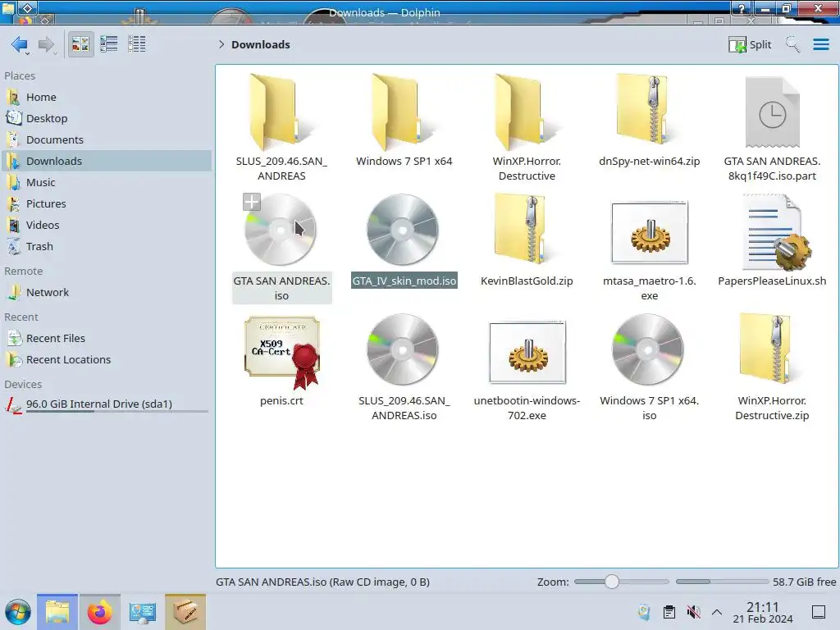Click the free disk space bar
The height and width of the screenshot is (630, 840).
click(x=722, y=582)
